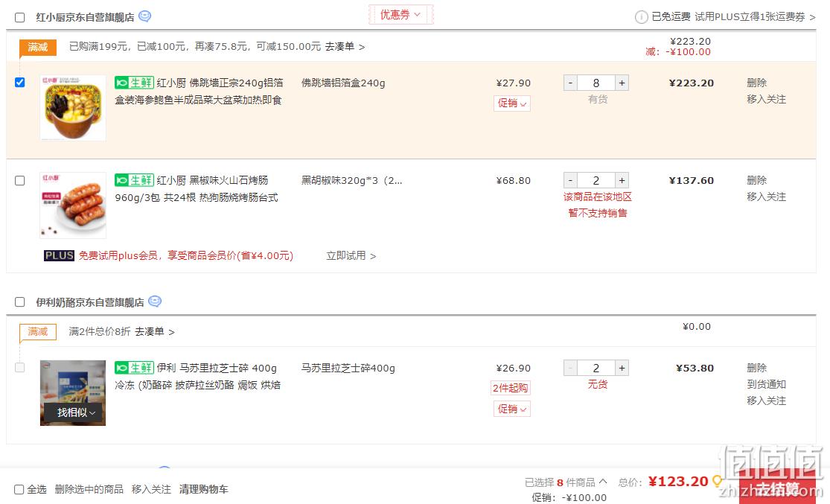Screen dimensions: 830x504
Task: Decrease quantity of 佛跳墙
Action: pyautogui.click(x=570, y=83)
